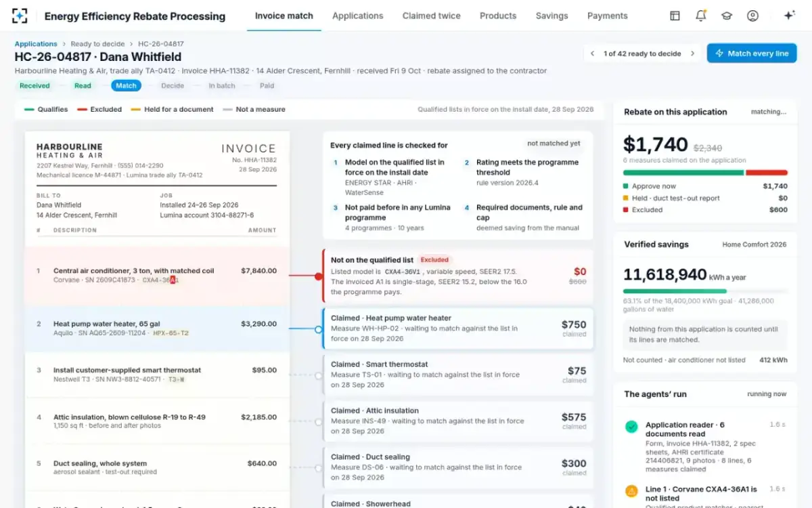Click the red connector dot on line 1
This screenshot has width=812, height=508.
[318, 276]
